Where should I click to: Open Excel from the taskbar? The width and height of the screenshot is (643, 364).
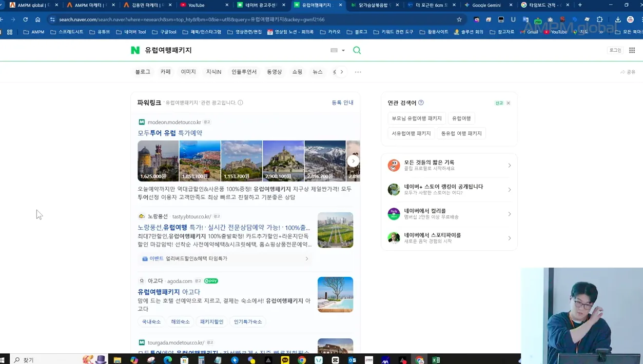(x=436, y=360)
